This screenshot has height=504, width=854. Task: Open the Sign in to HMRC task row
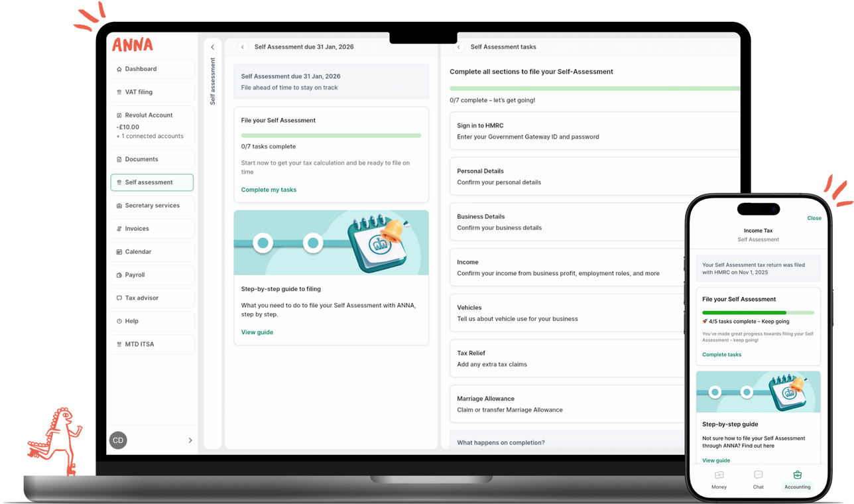click(593, 131)
